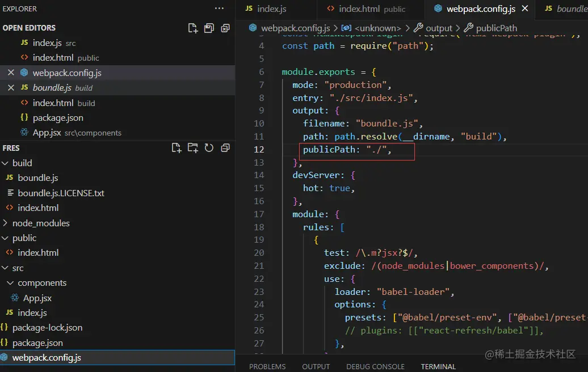
Task: Open index.js under src folder
Action: click(117, 313)
